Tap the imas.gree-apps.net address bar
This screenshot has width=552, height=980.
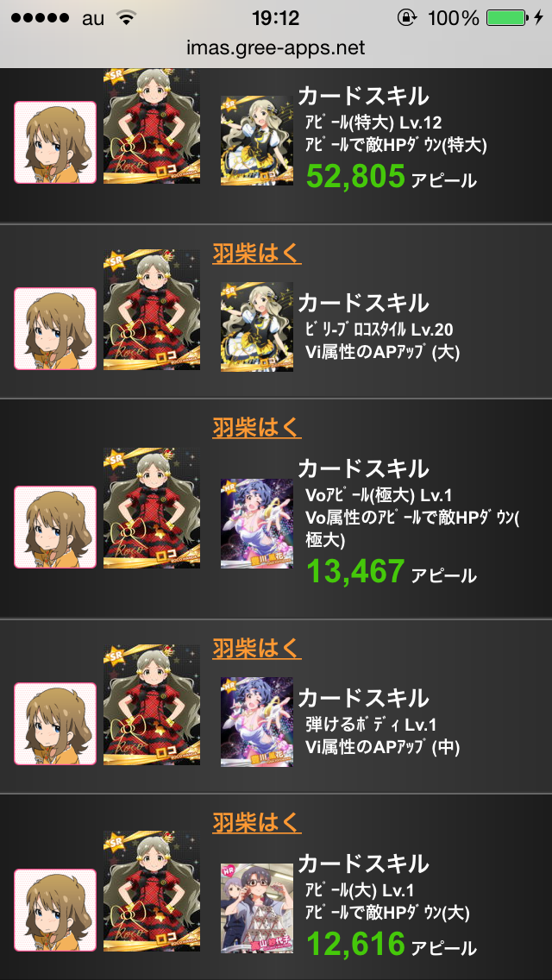tap(276, 47)
